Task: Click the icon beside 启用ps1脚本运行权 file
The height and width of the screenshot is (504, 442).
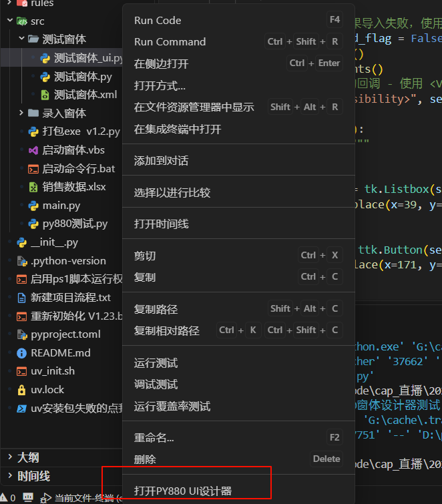Action: pos(21,280)
